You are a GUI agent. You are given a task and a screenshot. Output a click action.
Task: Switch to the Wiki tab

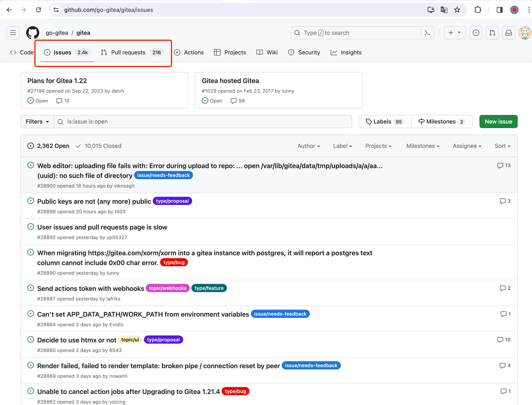[x=267, y=52]
